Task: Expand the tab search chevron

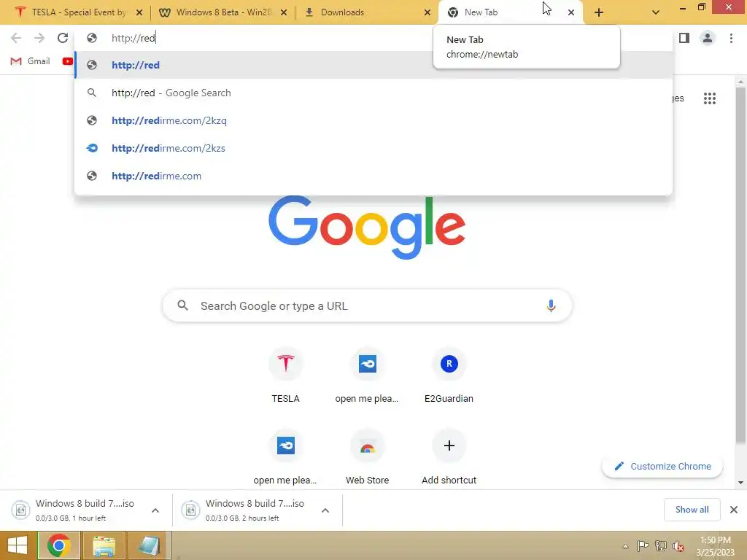Action: pyautogui.click(x=656, y=12)
